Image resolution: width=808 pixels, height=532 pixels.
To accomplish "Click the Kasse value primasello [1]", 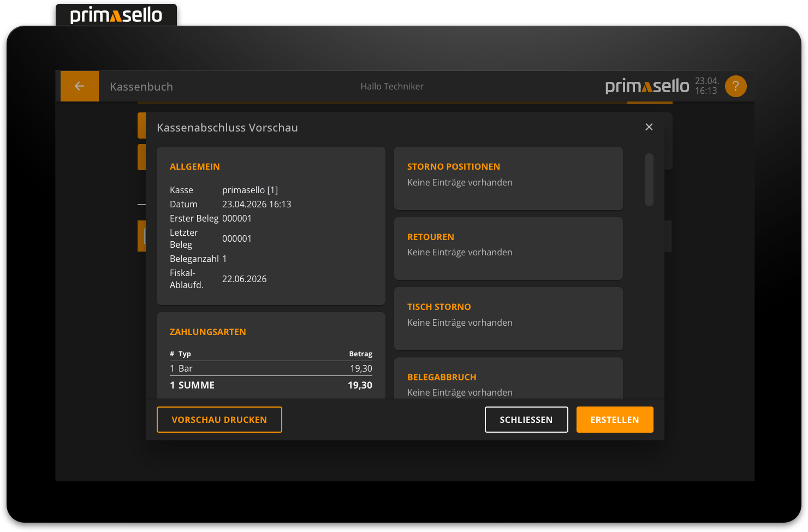I will tap(250, 190).
